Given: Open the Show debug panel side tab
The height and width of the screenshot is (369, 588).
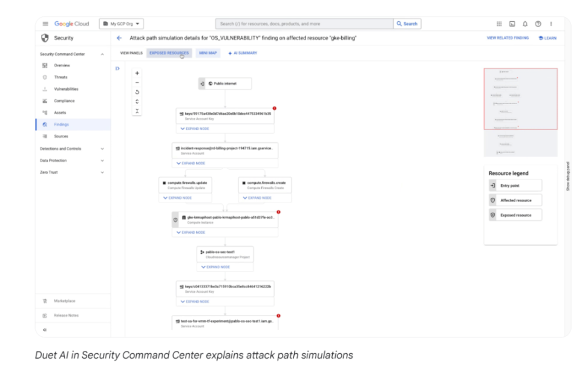Looking at the screenshot, I should pyautogui.click(x=568, y=176).
